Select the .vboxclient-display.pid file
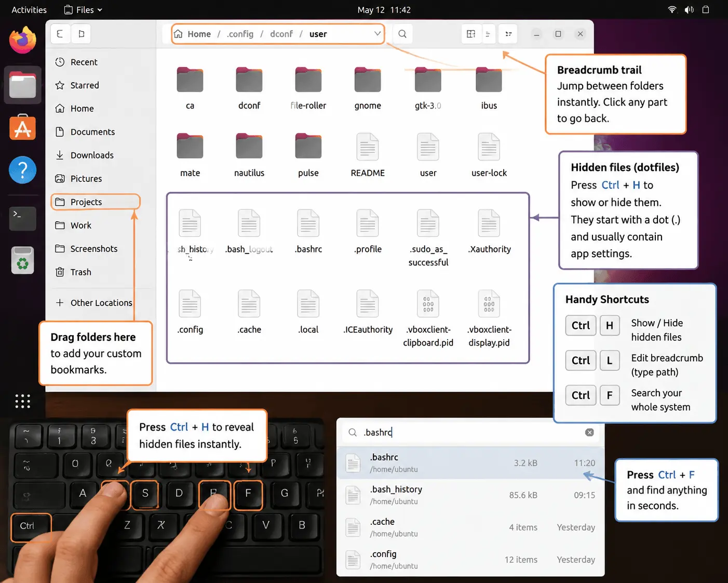This screenshot has width=728, height=583. coord(489,319)
